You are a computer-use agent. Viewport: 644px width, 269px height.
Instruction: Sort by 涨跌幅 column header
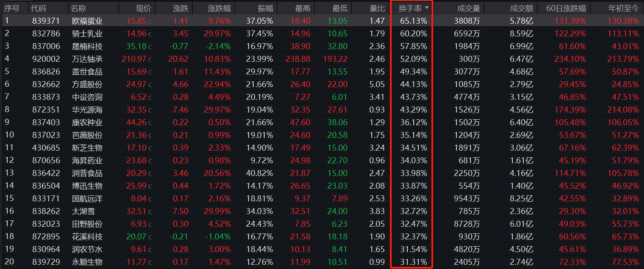219,8
